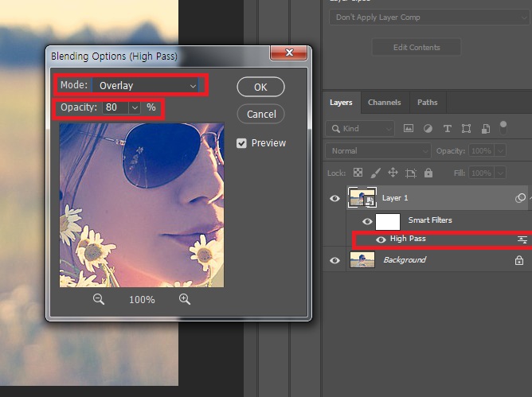
Task: Zoom out the Blending Options preview
Action: tap(99, 299)
